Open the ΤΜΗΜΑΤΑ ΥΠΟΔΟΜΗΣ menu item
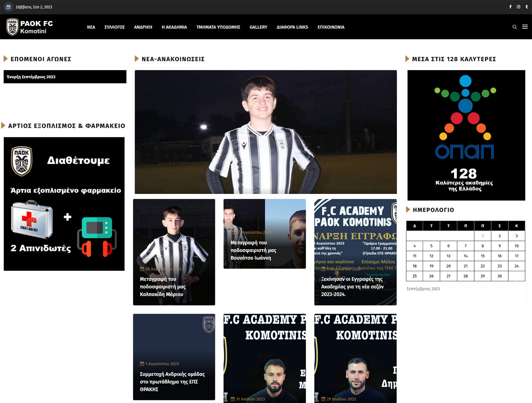Screen dimensions: 532x403 pos(218,27)
